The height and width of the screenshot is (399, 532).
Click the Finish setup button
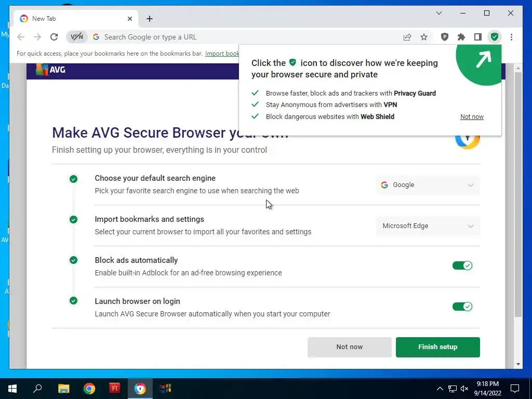(x=437, y=347)
